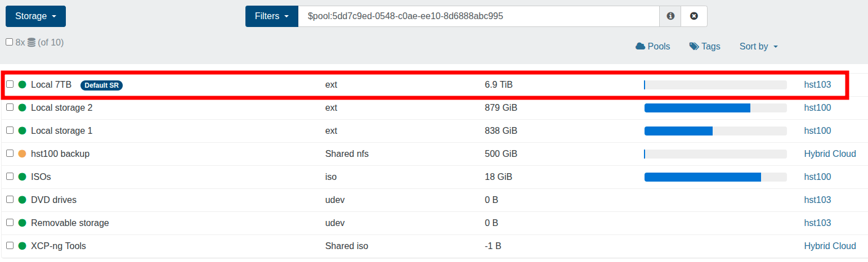The width and height of the screenshot is (868, 262).
Task: Click the Default SR badge on Local 7TB
Action: click(x=101, y=85)
